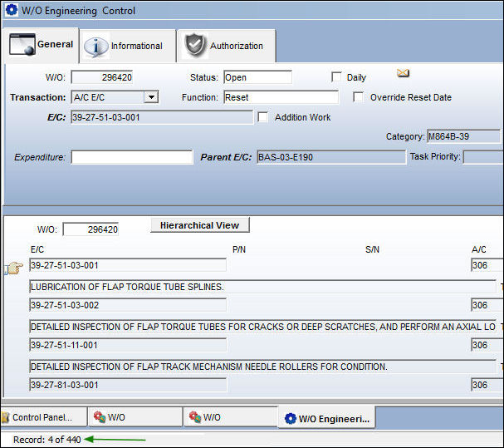Select the row 39-27-51-03-002
The height and width of the screenshot is (448, 504).
click(x=128, y=305)
